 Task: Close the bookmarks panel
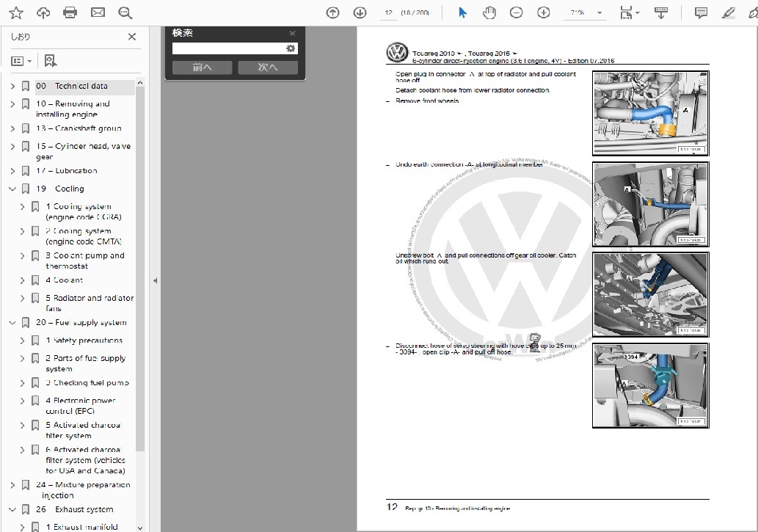point(132,37)
